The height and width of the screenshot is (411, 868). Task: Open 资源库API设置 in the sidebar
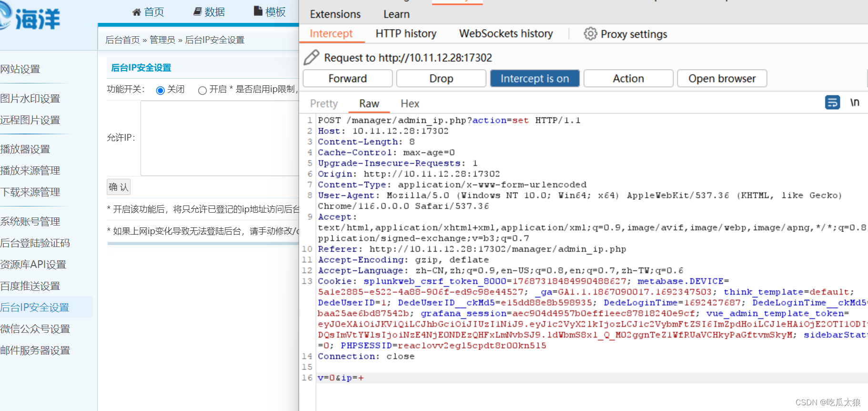[33, 265]
